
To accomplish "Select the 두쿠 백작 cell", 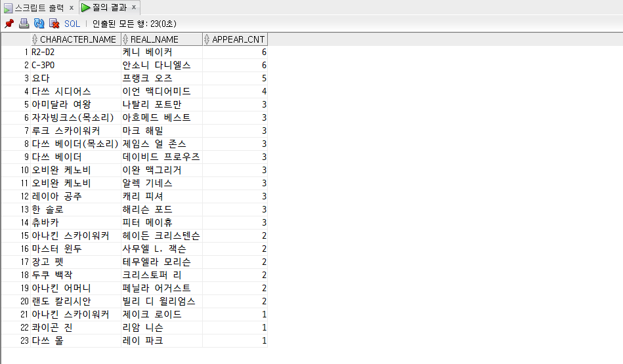I will (76, 275).
